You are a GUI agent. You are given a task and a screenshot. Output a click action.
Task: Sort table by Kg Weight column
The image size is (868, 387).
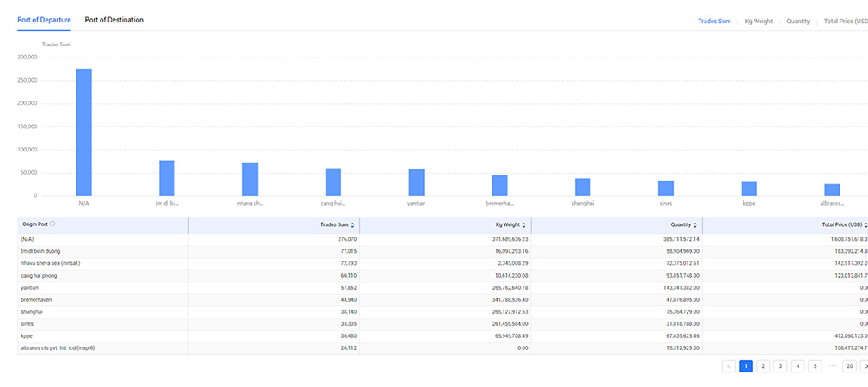tap(523, 224)
